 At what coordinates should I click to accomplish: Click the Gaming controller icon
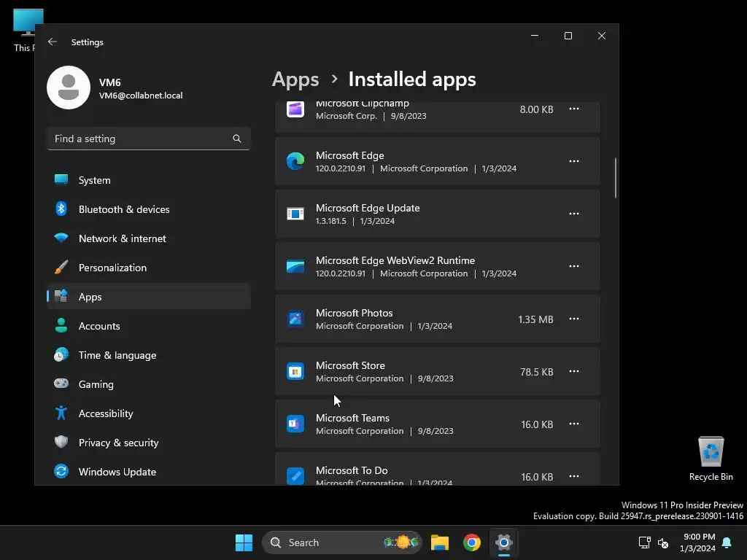61,384
